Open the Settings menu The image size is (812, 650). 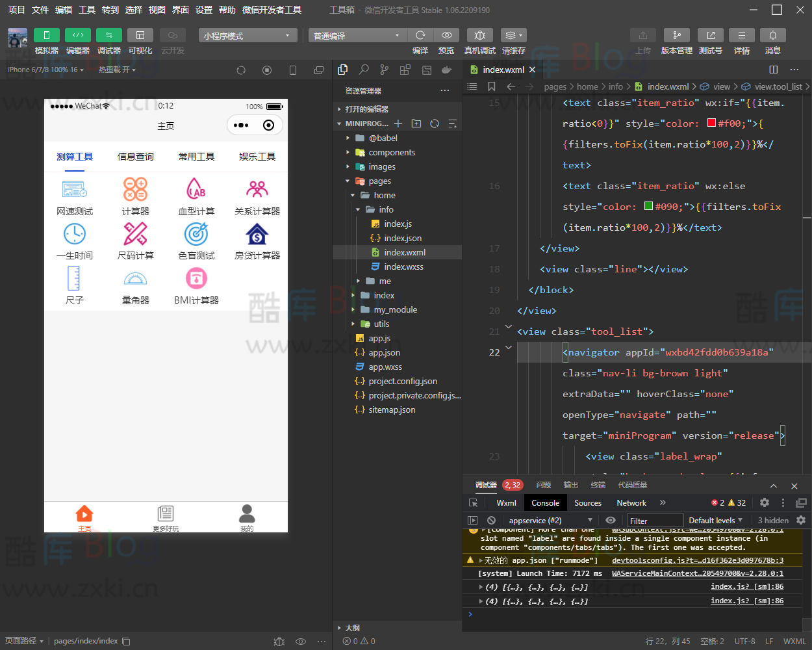[x=204, y=10]
